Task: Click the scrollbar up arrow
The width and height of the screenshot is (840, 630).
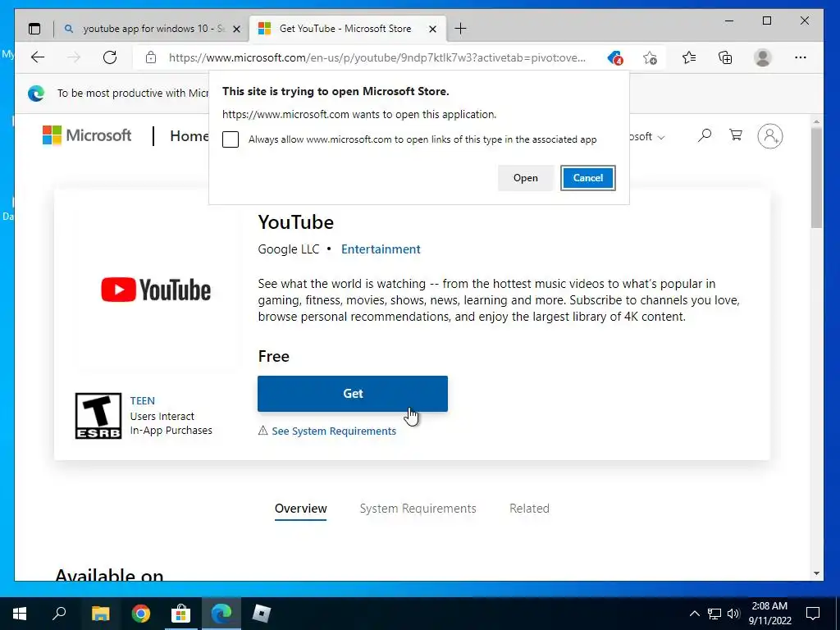Action: pos(816,122)
